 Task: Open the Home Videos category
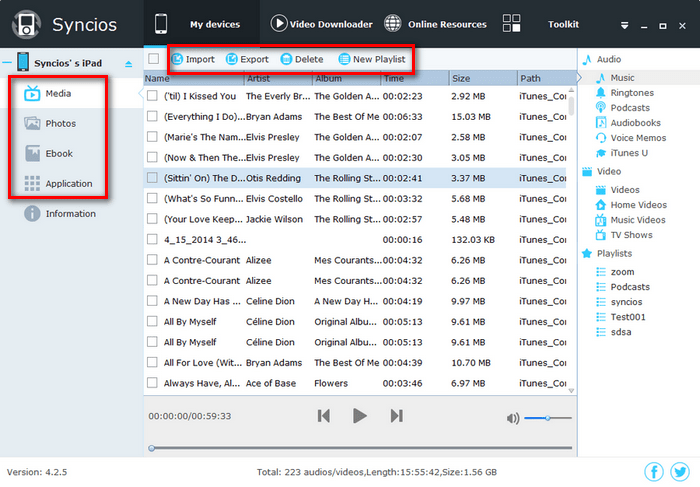638,205
